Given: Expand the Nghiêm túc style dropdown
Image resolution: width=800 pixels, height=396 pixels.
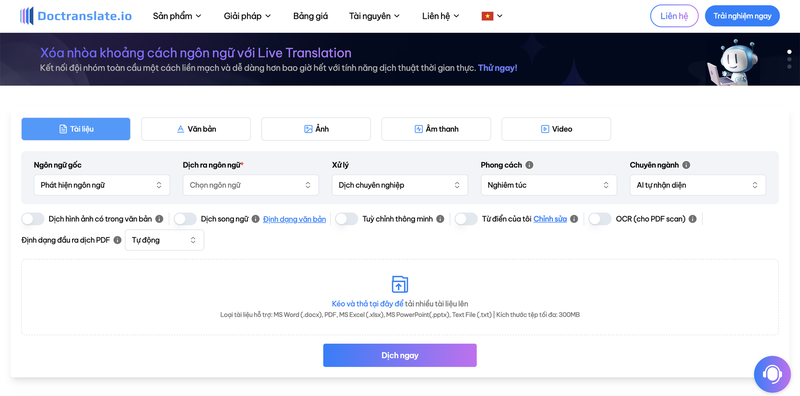Looking at the screenshot, I should point(548,185).
